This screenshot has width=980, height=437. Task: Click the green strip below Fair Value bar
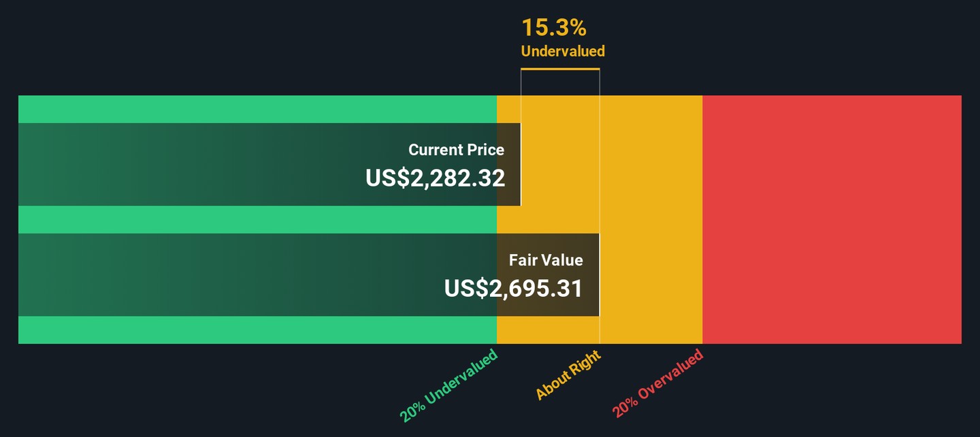pos(257,330)
